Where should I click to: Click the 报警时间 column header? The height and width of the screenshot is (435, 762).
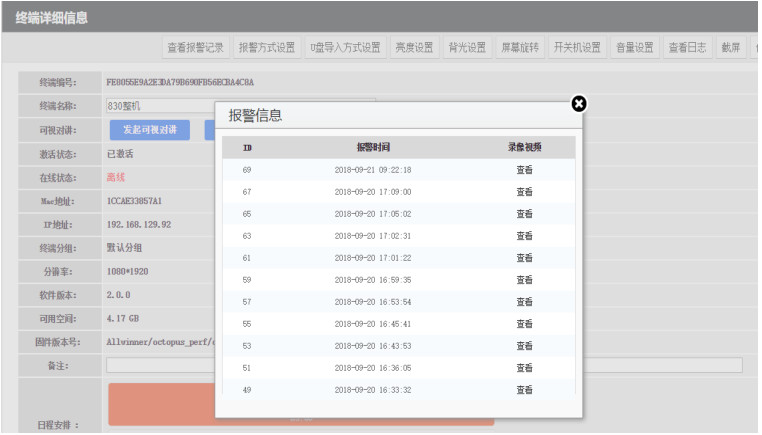click(373, 147)
